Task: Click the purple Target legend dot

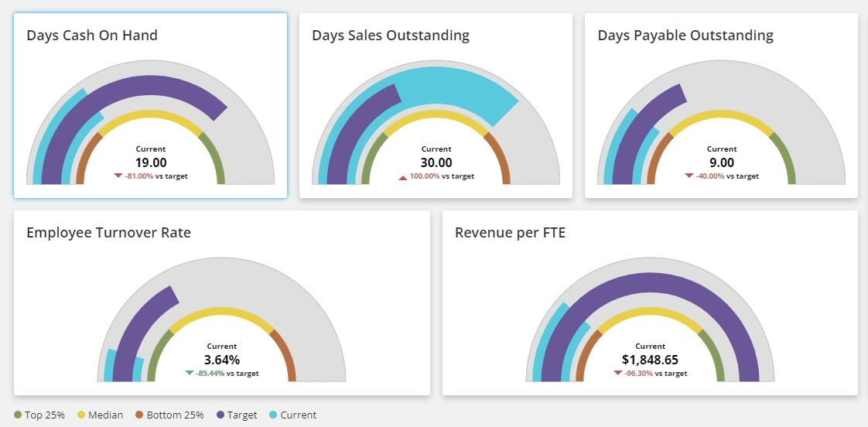Action: (x=220, y=415)
